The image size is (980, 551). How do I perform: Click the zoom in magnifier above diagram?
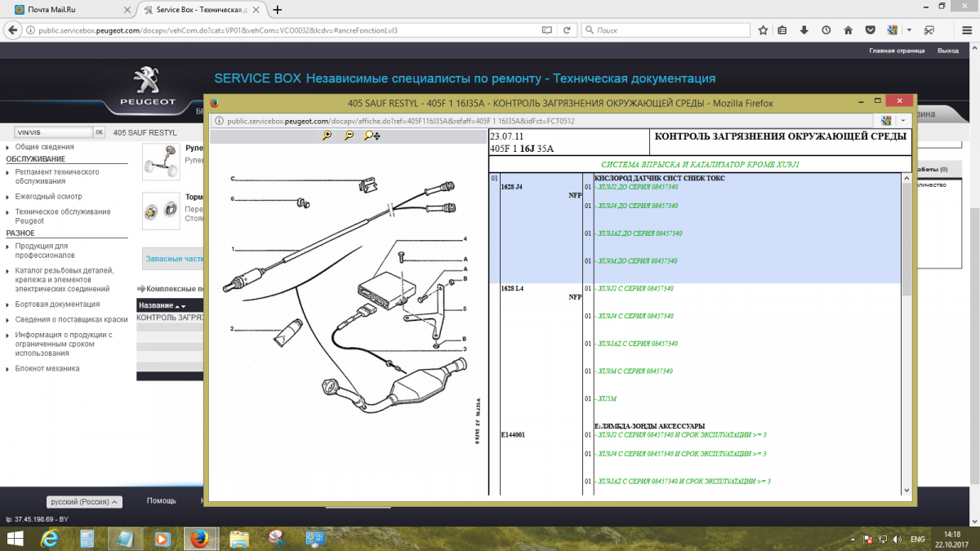click(327, 136)
